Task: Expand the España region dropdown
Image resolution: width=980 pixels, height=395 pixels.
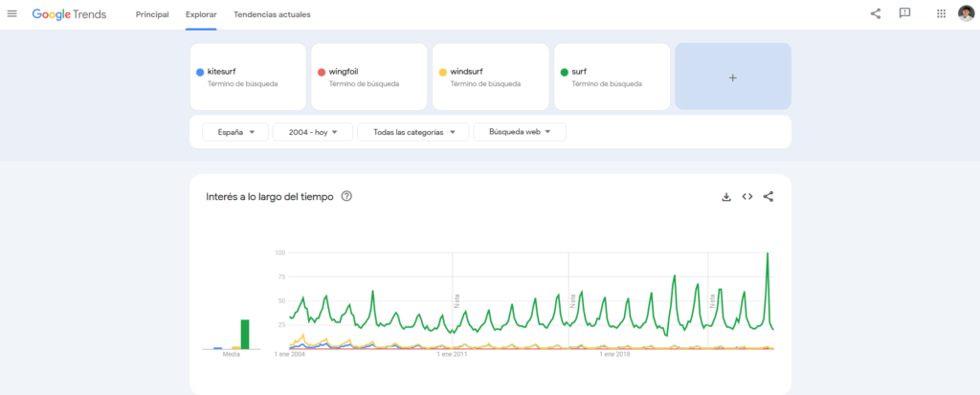Action: tap(234, 132)
